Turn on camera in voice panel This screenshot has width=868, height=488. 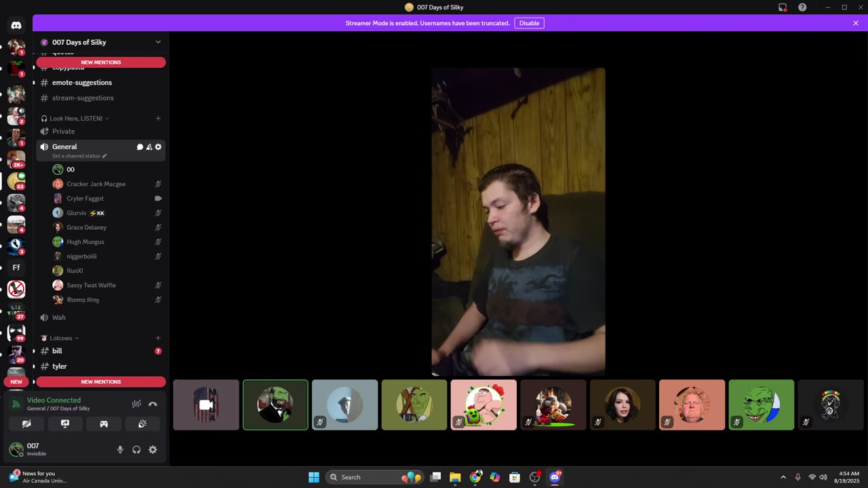pos(26,424)
